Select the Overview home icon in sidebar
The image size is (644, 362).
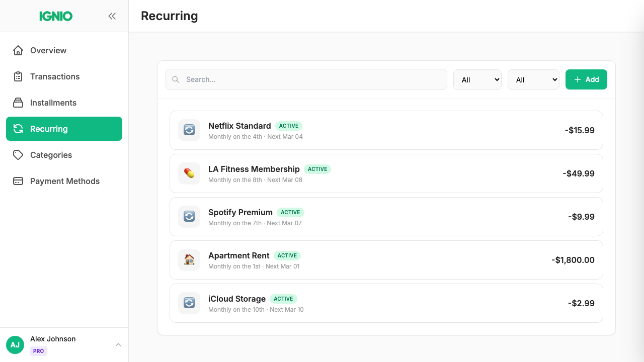pos(18,50)
